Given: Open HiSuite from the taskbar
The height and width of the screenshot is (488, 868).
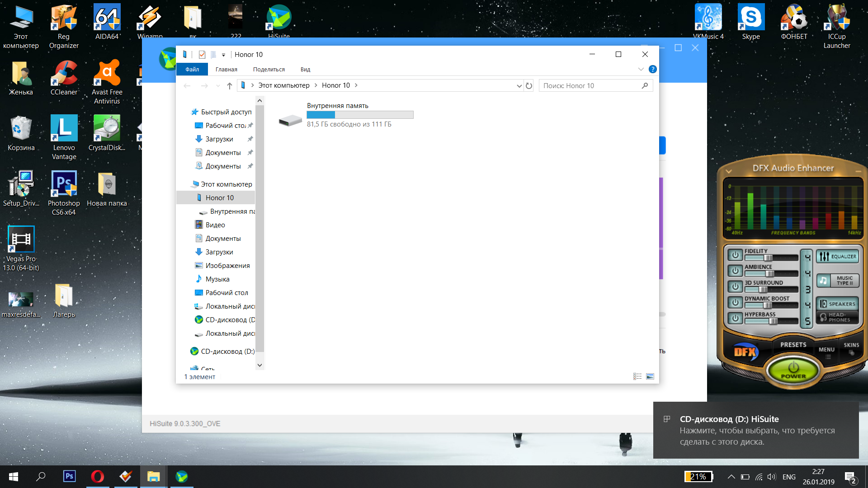Looking at the screenshot, I should tap(182, 476).
